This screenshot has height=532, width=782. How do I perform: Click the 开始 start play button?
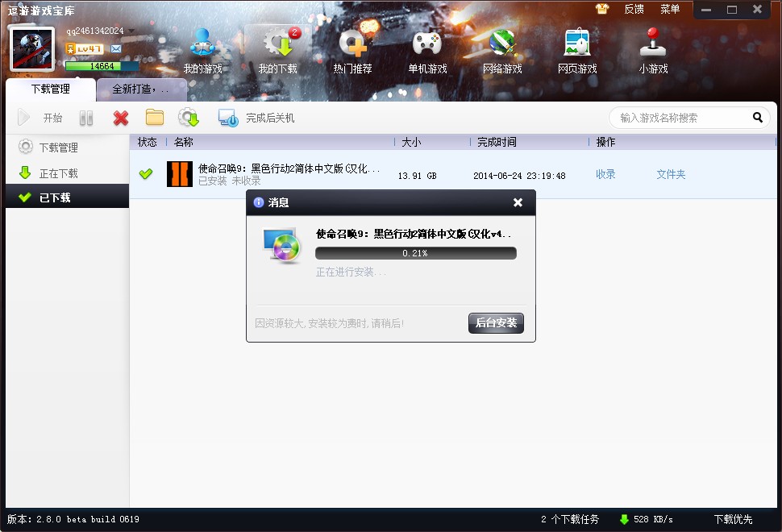(40, 118)
